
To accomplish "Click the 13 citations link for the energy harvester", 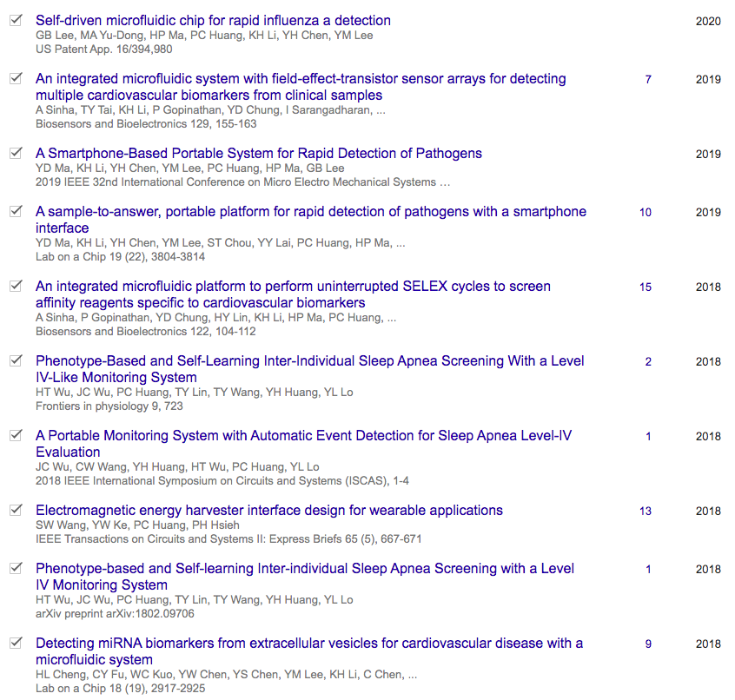I will [646, 511].
